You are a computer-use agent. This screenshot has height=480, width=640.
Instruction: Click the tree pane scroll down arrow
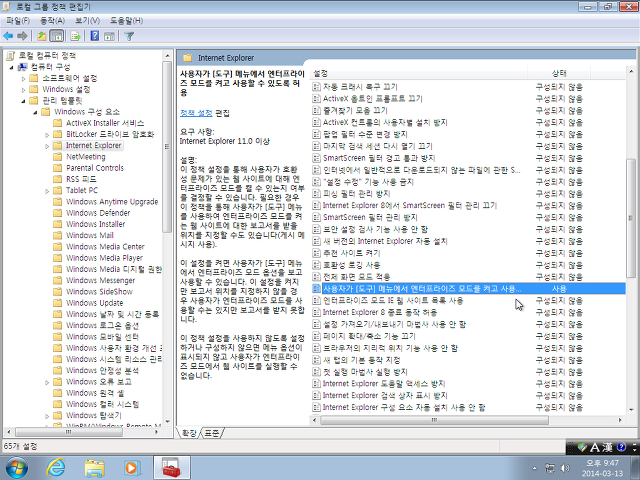click(167, 422)
